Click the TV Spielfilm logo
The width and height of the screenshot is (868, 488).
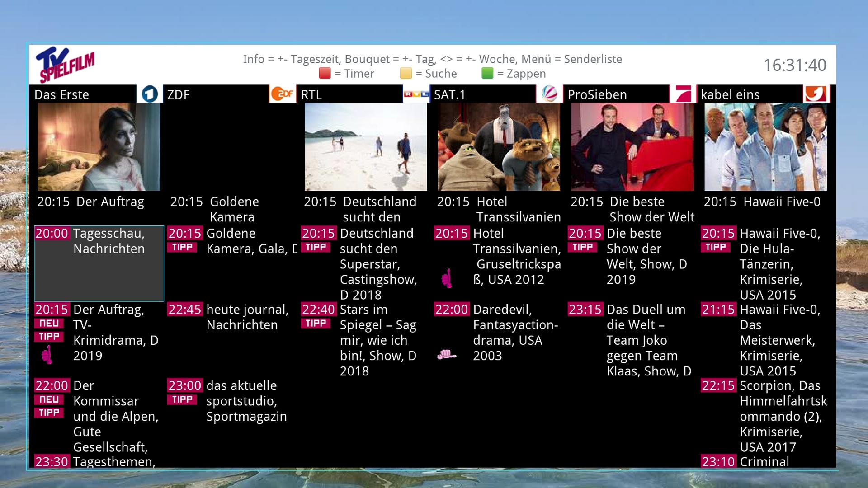point(66,65)
